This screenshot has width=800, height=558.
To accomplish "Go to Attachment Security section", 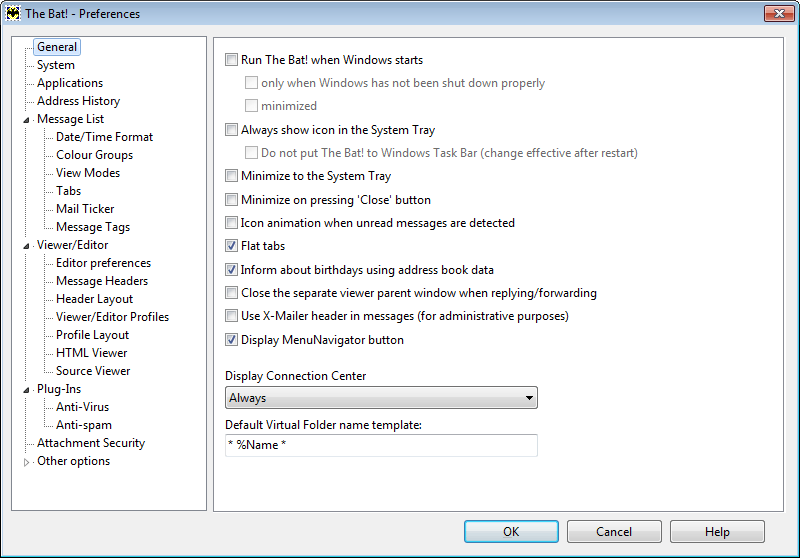I will coord(91,443).
